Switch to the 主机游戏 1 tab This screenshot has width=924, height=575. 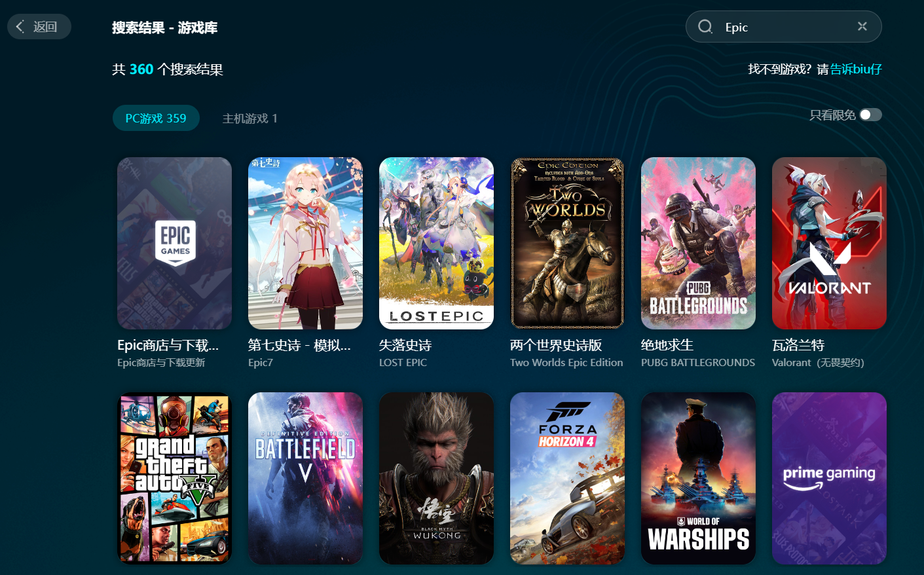249,119
